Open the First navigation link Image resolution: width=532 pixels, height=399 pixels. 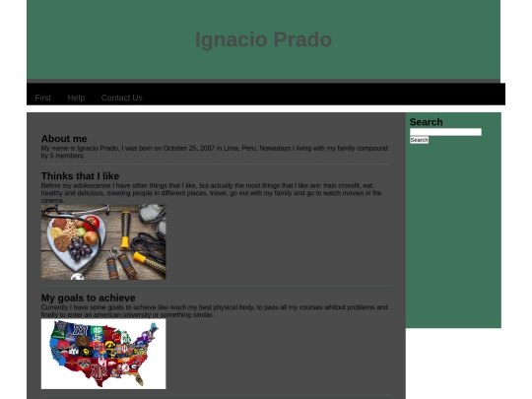(x=42, y=98)
